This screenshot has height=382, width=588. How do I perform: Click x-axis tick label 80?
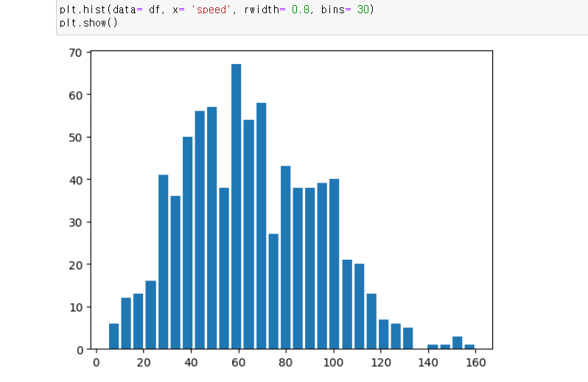286,363
